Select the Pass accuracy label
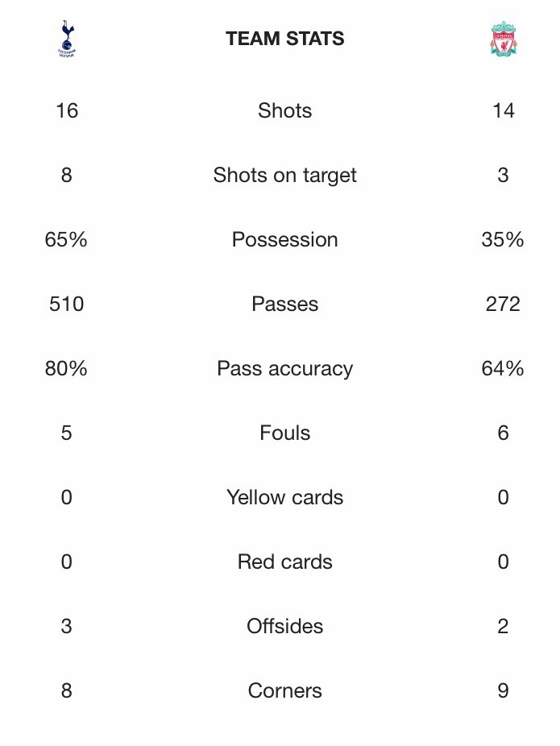Image resolution: width=560 pixels, height=746 pixels. [x=284, y=369]
